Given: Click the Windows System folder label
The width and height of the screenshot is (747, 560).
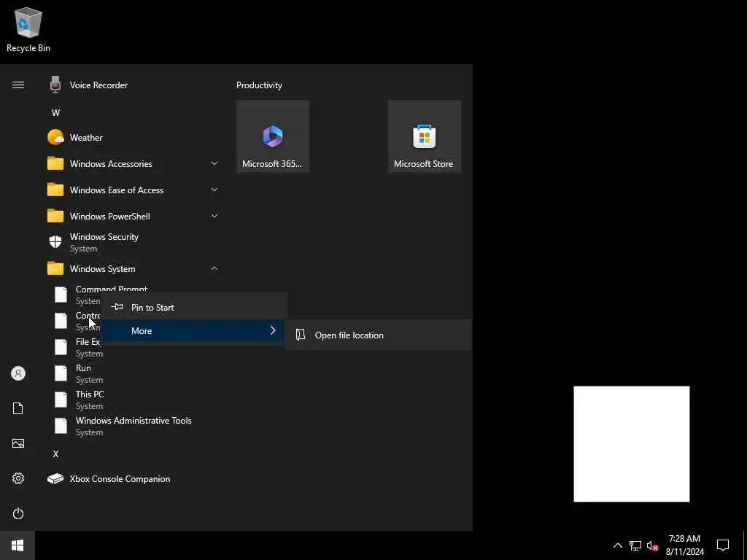Looking at the screenshot, I should click(102, 269).
